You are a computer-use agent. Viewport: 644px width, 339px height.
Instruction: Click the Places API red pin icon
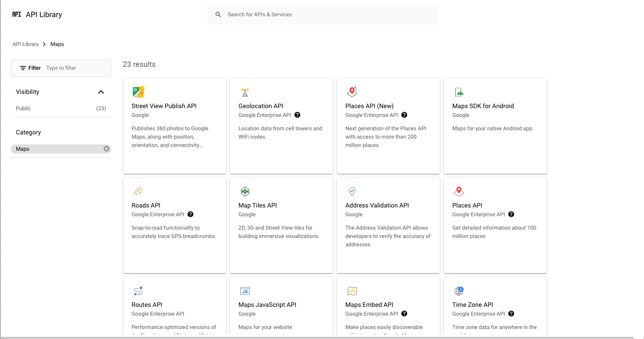[459, 191]
